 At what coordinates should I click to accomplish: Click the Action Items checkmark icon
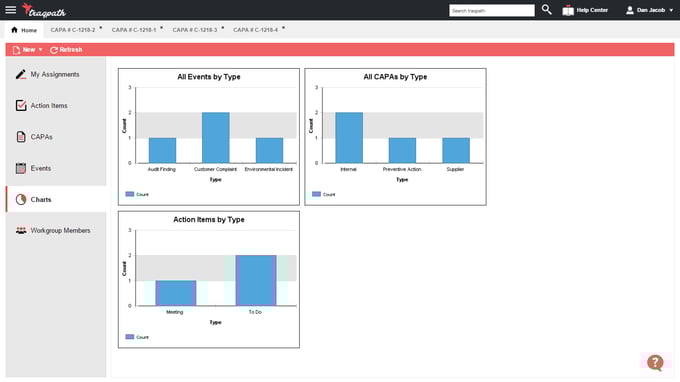point(21,105)
